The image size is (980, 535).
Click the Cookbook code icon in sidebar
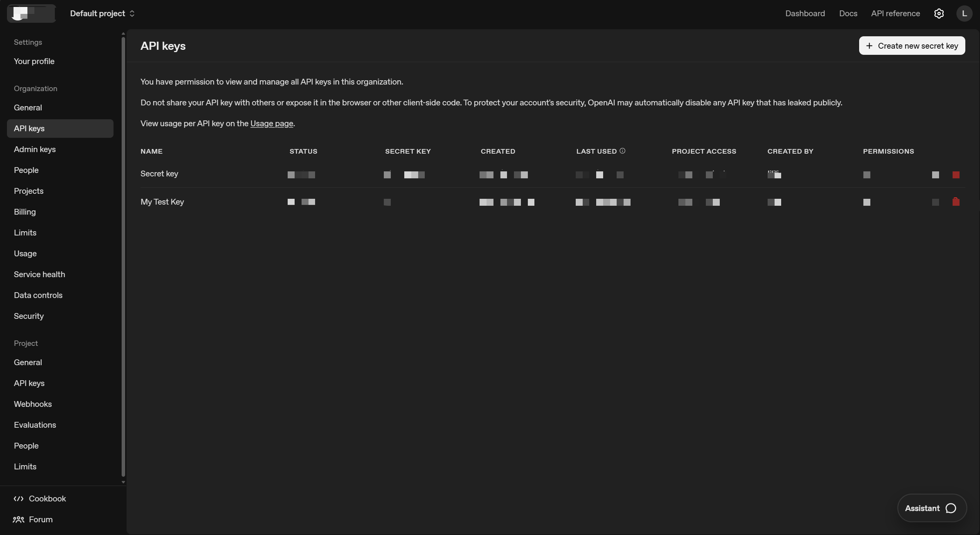tap(19, 498)
